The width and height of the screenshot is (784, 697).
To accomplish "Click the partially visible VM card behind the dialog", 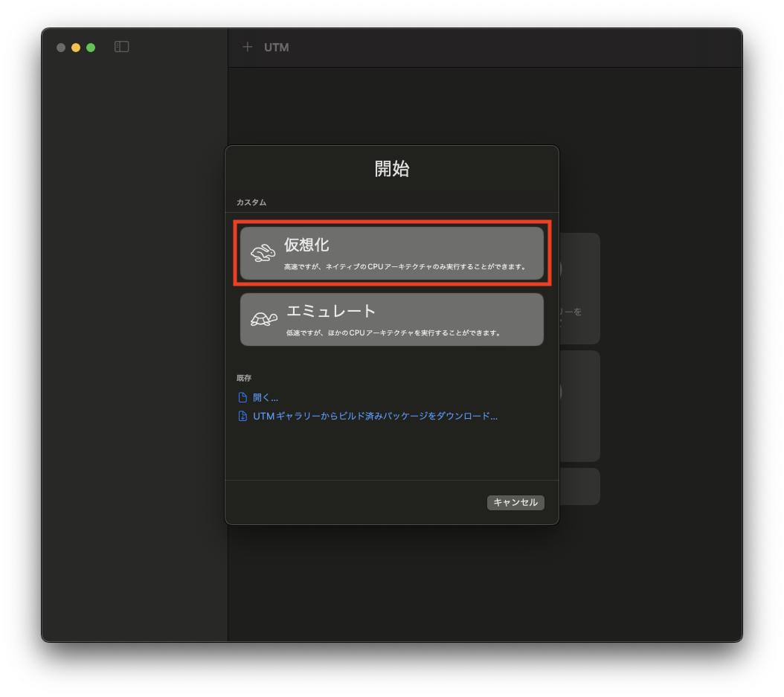I will [579, 289].
